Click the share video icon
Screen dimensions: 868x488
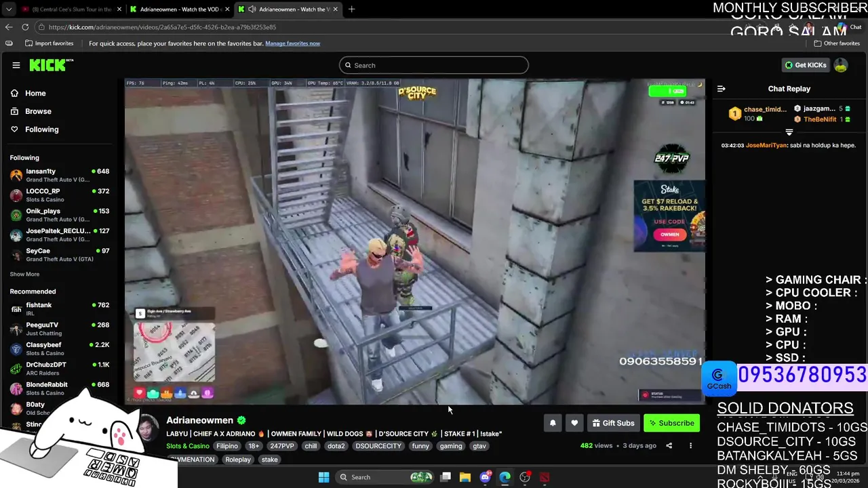669,446
